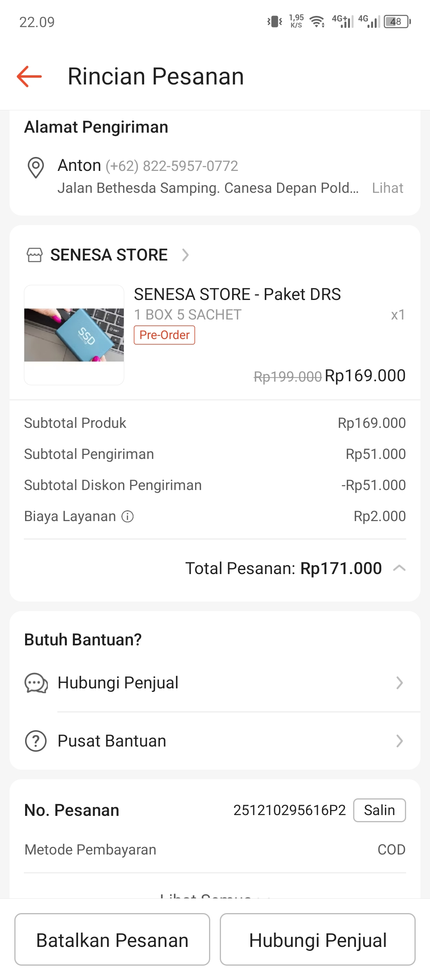The image size is (430, 980).
Task: Tap the Wi-Fi status icon
Action: point(317,22)
